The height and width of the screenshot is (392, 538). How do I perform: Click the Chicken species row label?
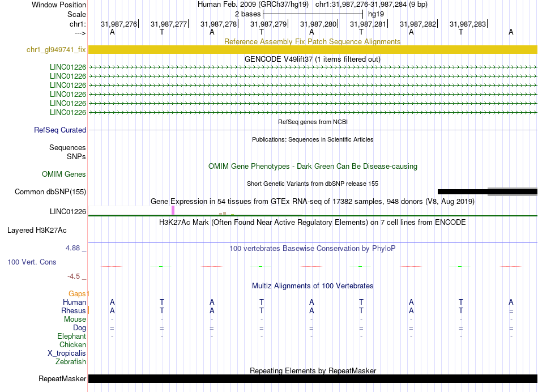(x=72, y=344)
